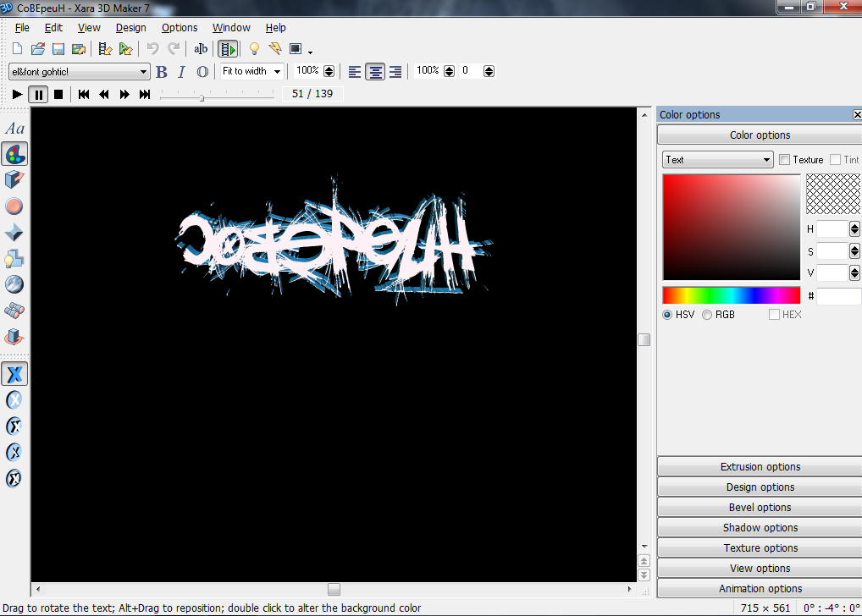Click the Save disk icon in toolbar
Screen dimensions: 862x616
click(x=58, y=49)
